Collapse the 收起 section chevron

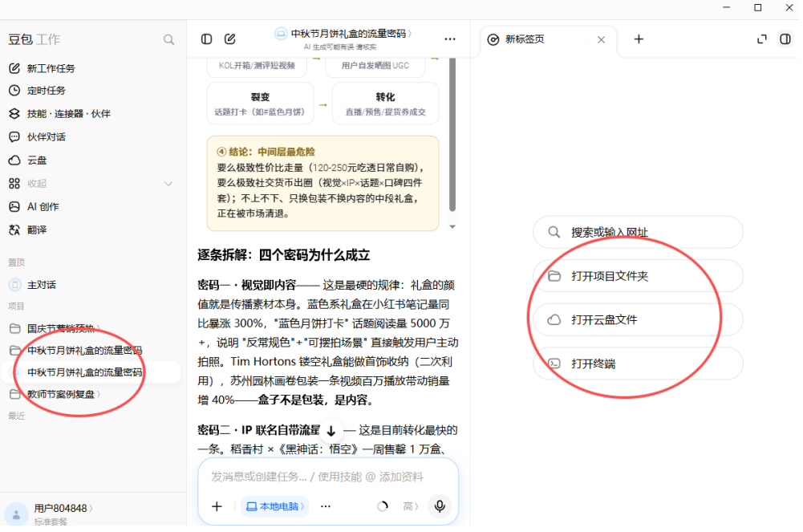[168, 184]
